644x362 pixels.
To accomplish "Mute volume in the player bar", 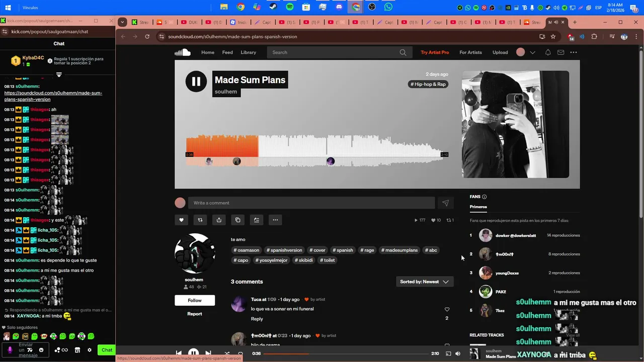I will pyautogui.click(x=458, y=353).
